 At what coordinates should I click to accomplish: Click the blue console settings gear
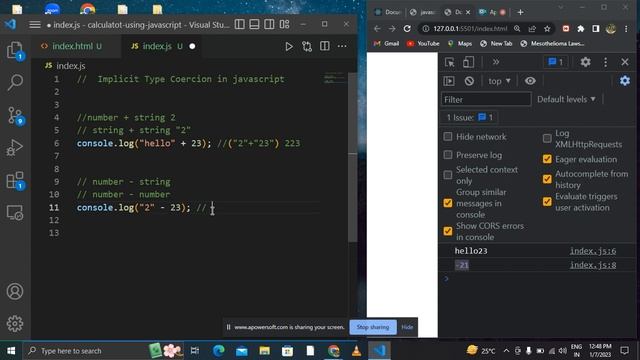click(624, 81)
